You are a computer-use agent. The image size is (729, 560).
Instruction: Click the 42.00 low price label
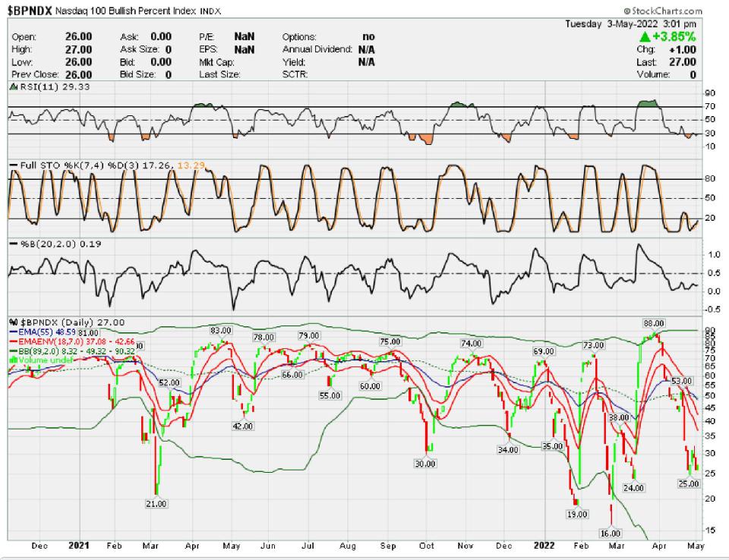tap(243, 426)
